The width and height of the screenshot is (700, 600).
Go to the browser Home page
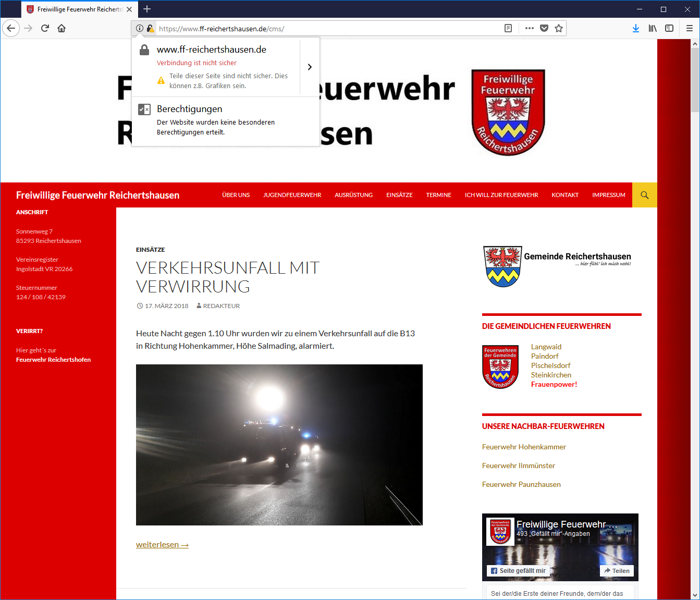(x=62, y=28)
